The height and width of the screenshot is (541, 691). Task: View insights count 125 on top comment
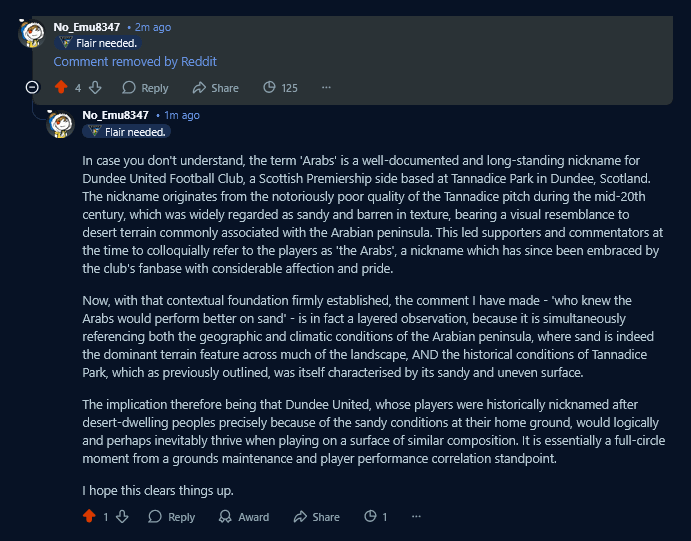pos(280,88)
